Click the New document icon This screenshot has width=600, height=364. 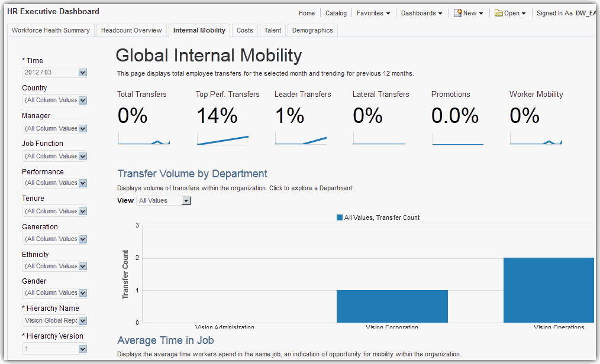458,13
